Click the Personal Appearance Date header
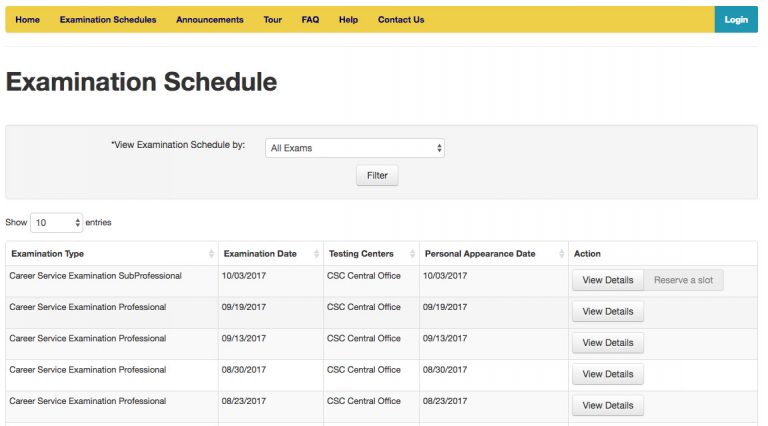The height and width of the screenshot is (426, 768). 494,254
